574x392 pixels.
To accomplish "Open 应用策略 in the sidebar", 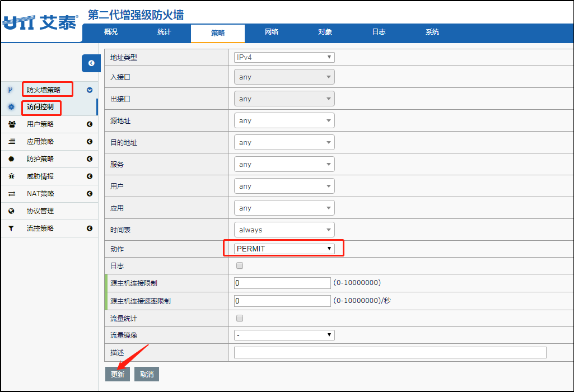I will [x=40, y=141].
